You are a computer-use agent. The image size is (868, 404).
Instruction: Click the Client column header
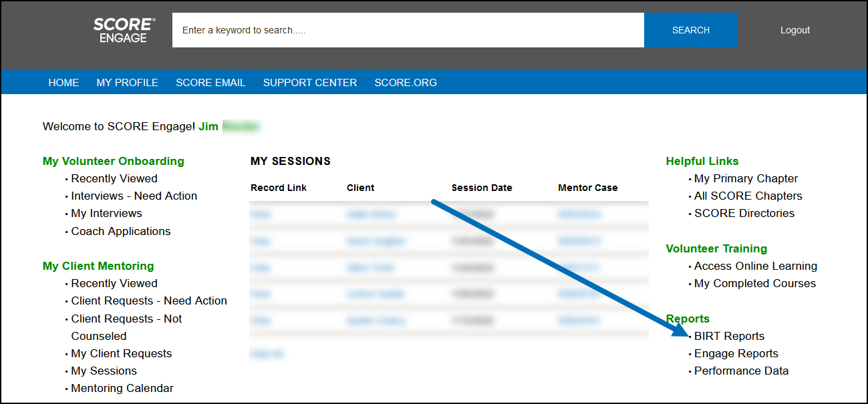[x=360, y=188]
